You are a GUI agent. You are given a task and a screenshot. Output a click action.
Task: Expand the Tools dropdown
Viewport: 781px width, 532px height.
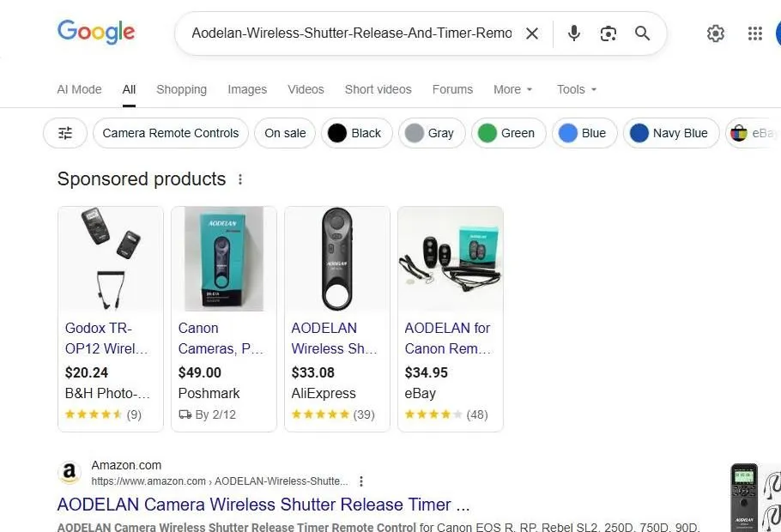pos(576,89)
